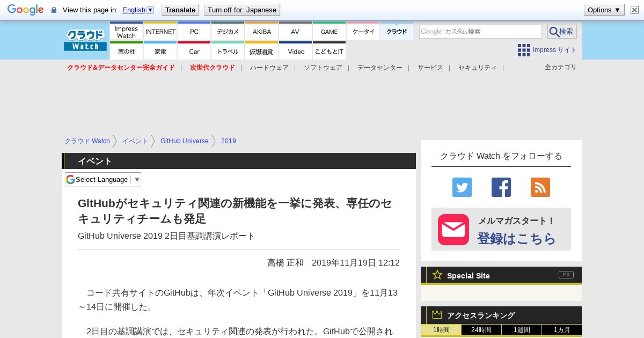
Task: Open the ソフトウェア category
Action: [x=323, y=68]
